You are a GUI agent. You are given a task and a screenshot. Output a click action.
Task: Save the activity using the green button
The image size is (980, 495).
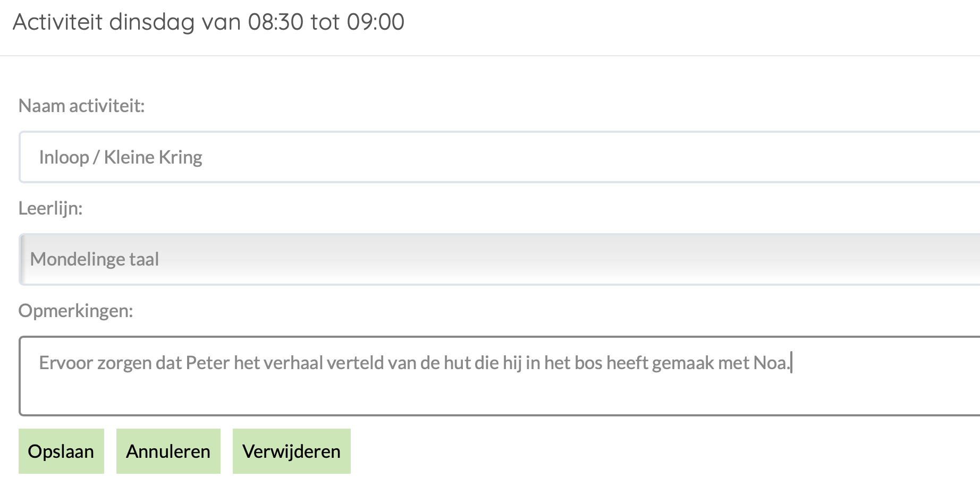pos(61,451)
